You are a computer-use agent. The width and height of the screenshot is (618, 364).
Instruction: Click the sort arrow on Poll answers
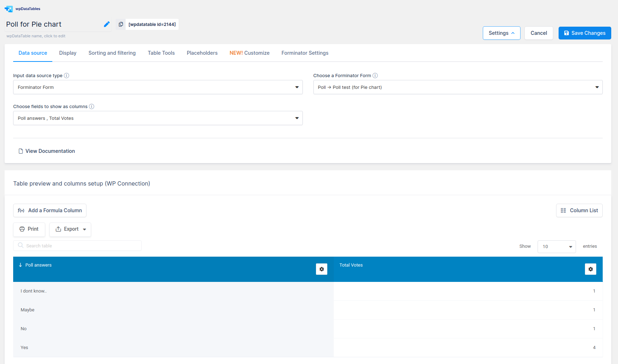[21, 265]
